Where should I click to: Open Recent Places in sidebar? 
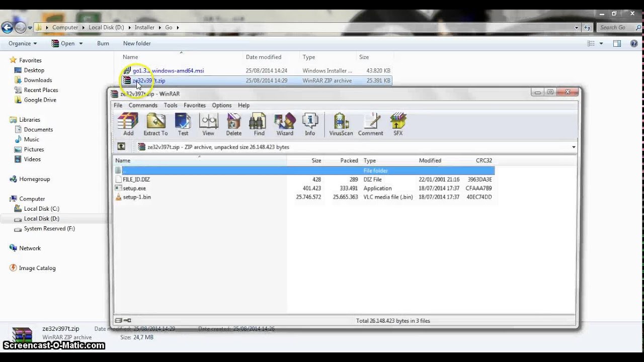point(41,90)
